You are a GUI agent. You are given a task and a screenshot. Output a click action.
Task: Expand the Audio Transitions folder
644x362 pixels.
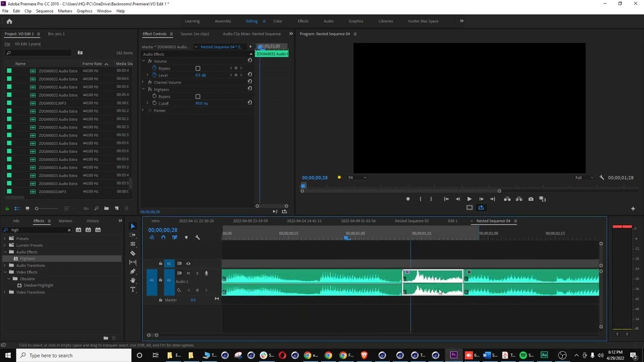5,265
